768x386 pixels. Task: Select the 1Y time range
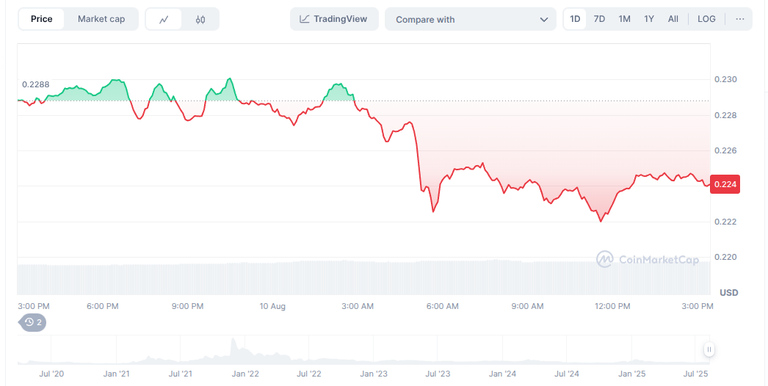tap(649, 19)
